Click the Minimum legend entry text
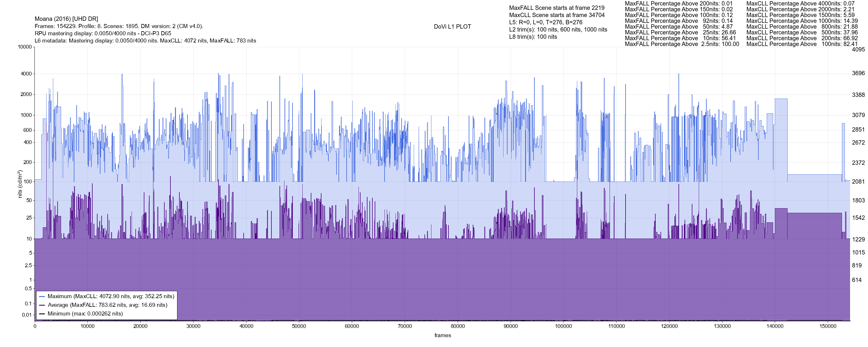868x347 pixels. pyautogui.click(x=85, y=314)
